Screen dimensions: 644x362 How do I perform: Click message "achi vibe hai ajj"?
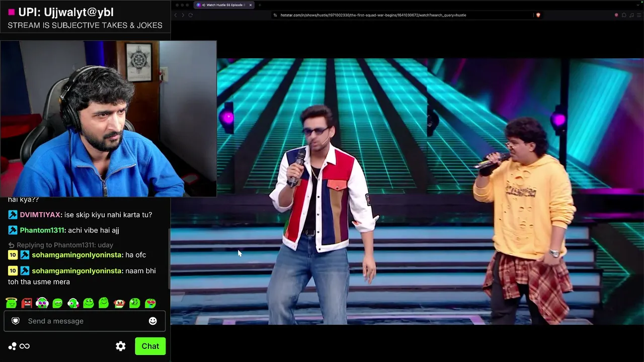(93, 230)
